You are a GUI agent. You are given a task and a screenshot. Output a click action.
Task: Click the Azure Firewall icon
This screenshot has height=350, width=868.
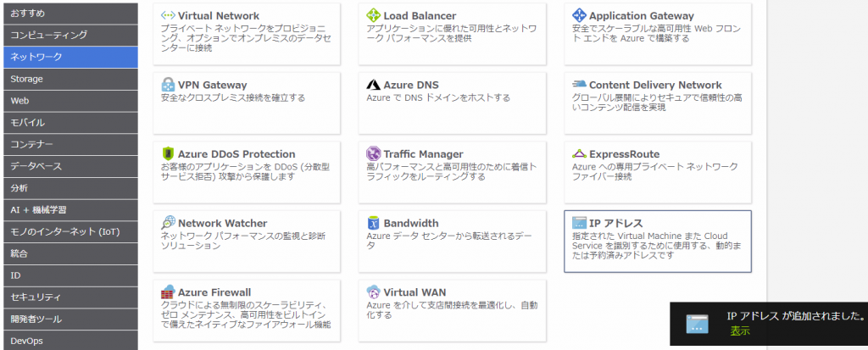[168, 292]
